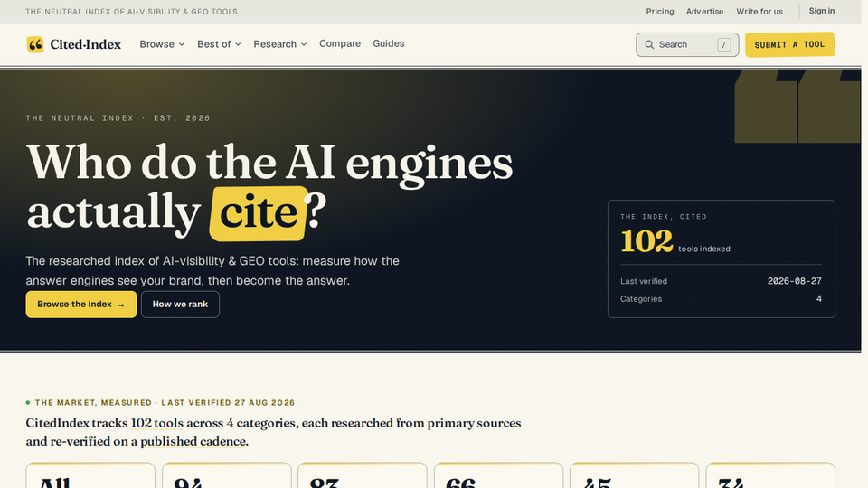Image resolution: width=868 pixels, height=488 pixels.
Task: Click the top banner tagline text
Action: coord(132,12)
